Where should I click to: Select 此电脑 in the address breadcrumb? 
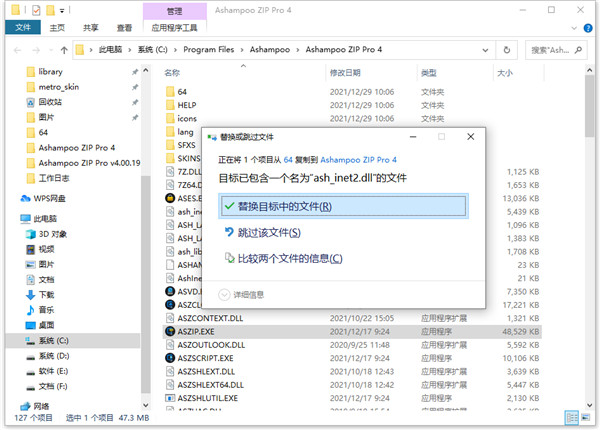(110, 50)
